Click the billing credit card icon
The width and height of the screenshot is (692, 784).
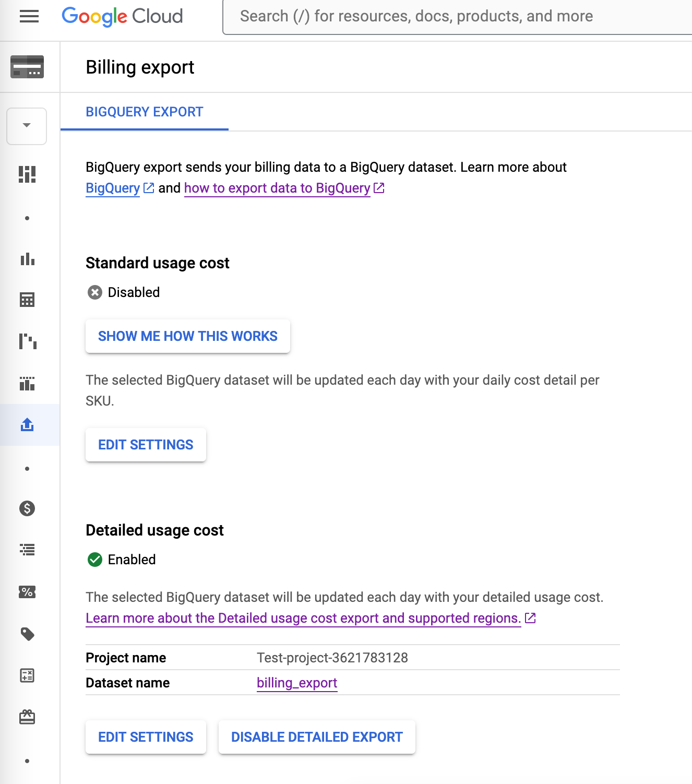click(27, 67)
